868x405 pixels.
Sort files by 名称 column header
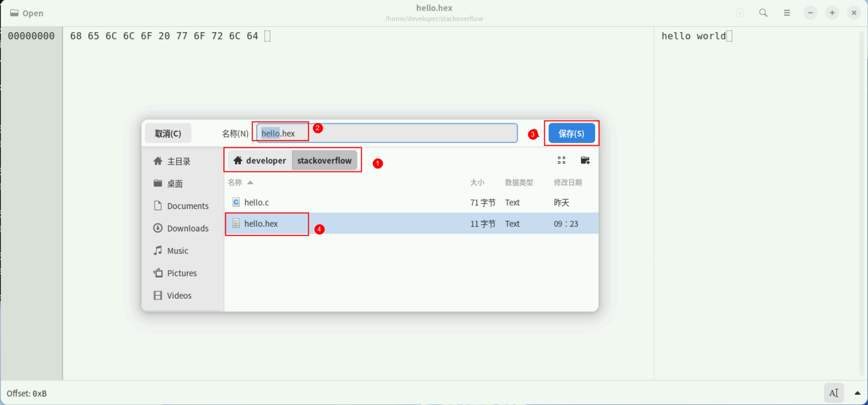(240, 183)
